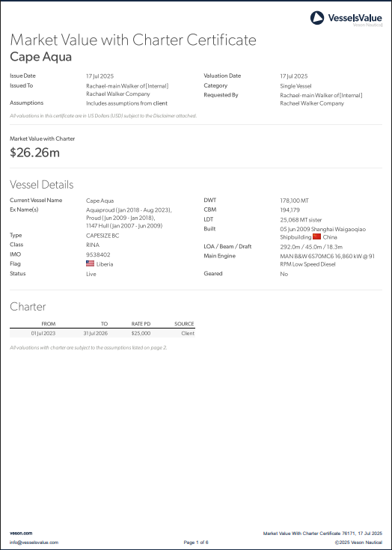
Task: Click the Charter section heading
Action: 28,307
